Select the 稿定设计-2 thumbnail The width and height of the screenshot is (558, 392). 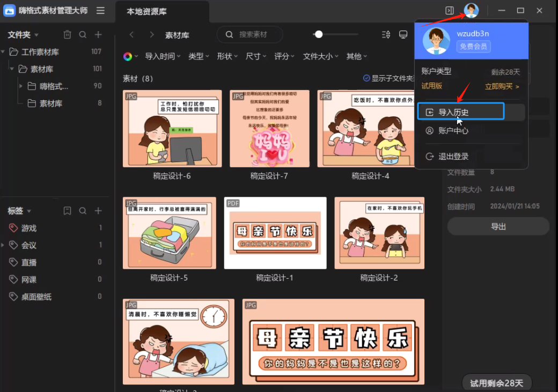[379, 233]
